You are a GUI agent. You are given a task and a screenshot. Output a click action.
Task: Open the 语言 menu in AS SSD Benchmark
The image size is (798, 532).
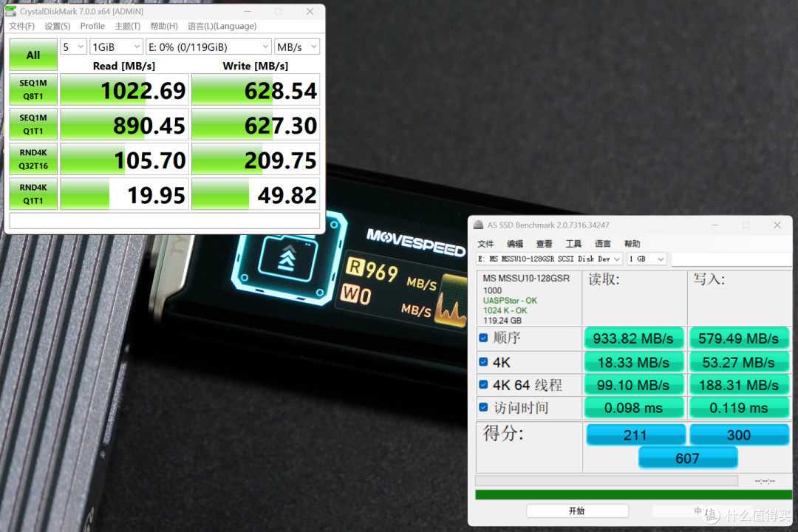click(x=603, y=244)
